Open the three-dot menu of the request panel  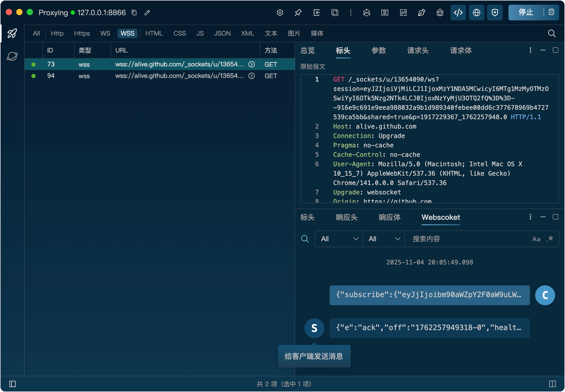[x=530, y=50]
